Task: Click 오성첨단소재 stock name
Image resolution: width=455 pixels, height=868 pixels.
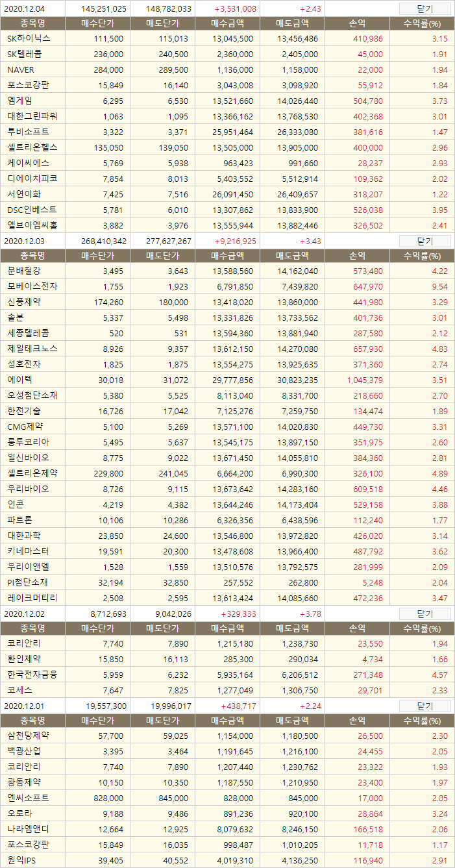Action: tap(32, 395)
